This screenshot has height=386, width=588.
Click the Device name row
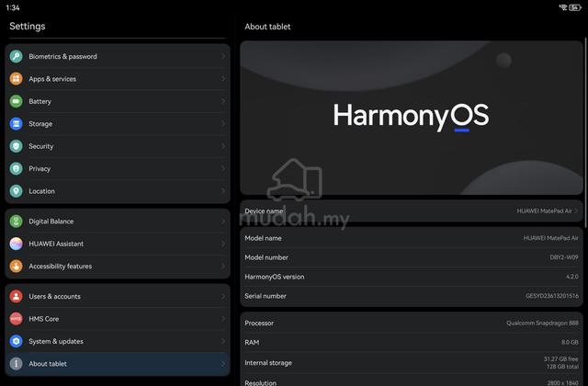pyautogui.click(x=412, y=210)
